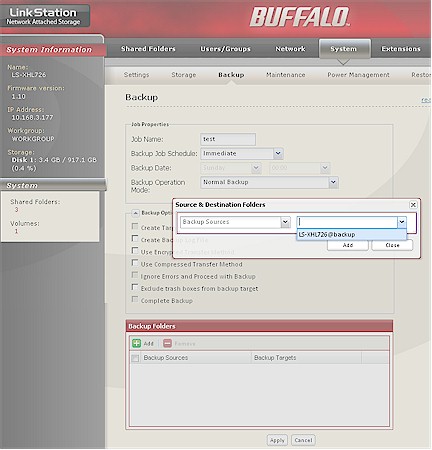Click the red Remove icon in Backup Folders
Screen dimensions: 432x450
coord(167,343)
